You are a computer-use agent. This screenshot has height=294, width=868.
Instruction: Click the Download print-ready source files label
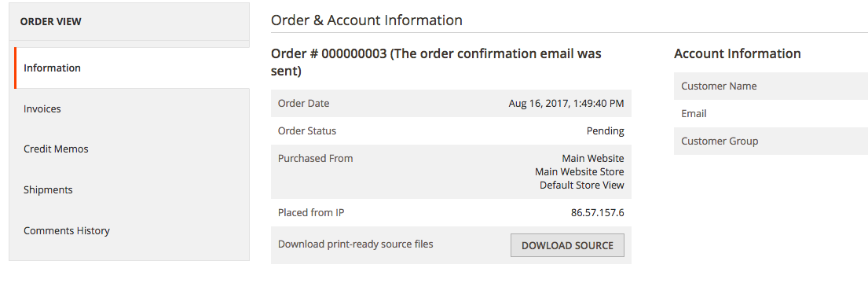point(355,244)
